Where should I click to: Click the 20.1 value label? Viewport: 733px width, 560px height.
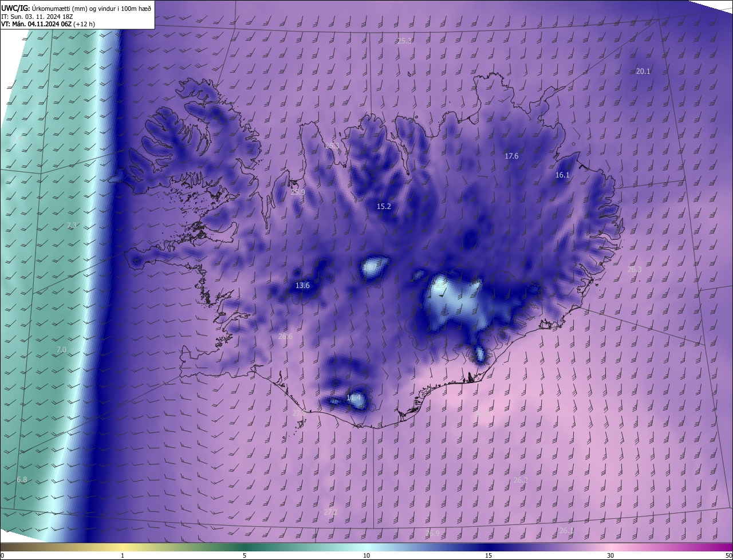(x=643, y=72)
